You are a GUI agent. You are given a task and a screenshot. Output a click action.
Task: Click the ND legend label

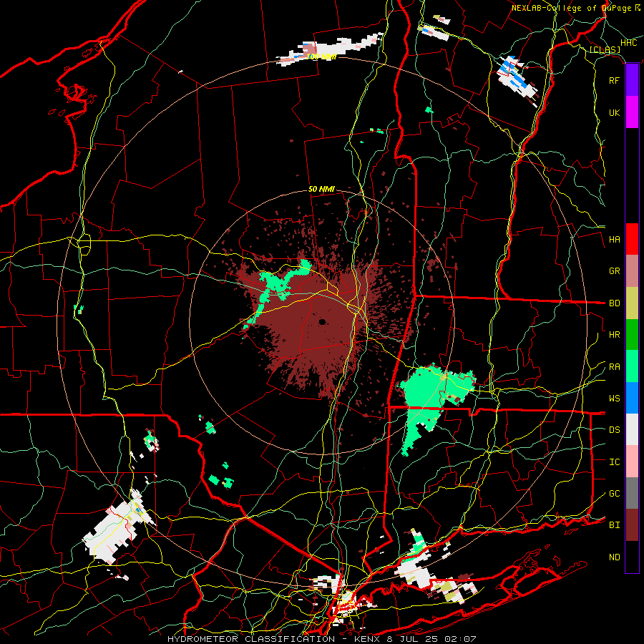pyautogui.click(x=614, y=557)
